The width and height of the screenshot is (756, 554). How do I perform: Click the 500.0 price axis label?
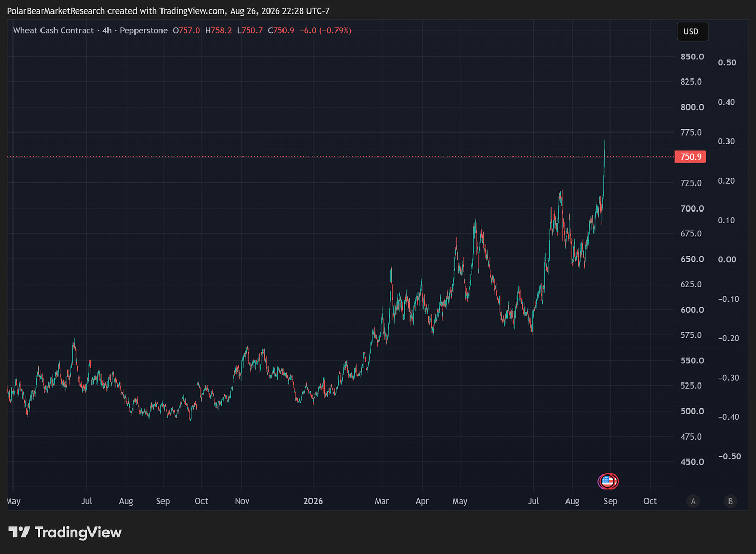pyautogui.click(x=692, y=411)
